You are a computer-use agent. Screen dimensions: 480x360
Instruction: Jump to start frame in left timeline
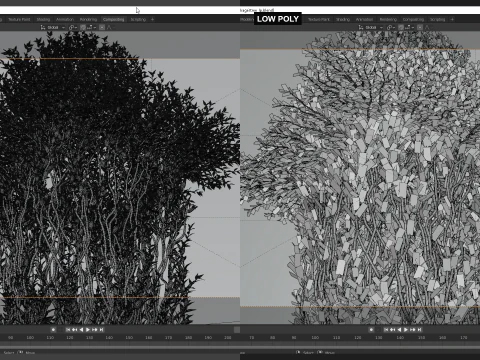pyautogui.click(x=68, y=330)
